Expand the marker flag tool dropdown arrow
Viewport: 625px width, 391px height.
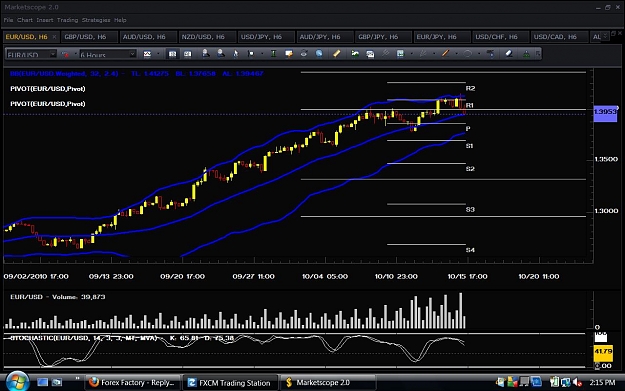point(262,53)
